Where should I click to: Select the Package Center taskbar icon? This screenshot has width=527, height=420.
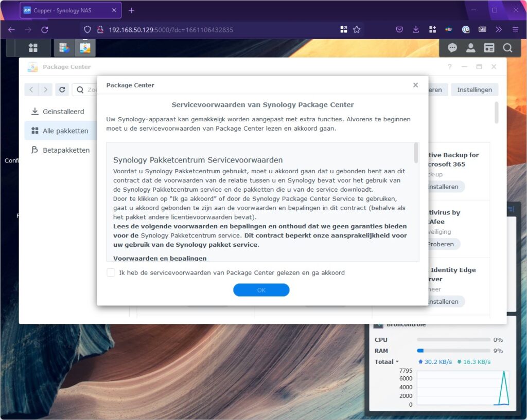(85, 48)
